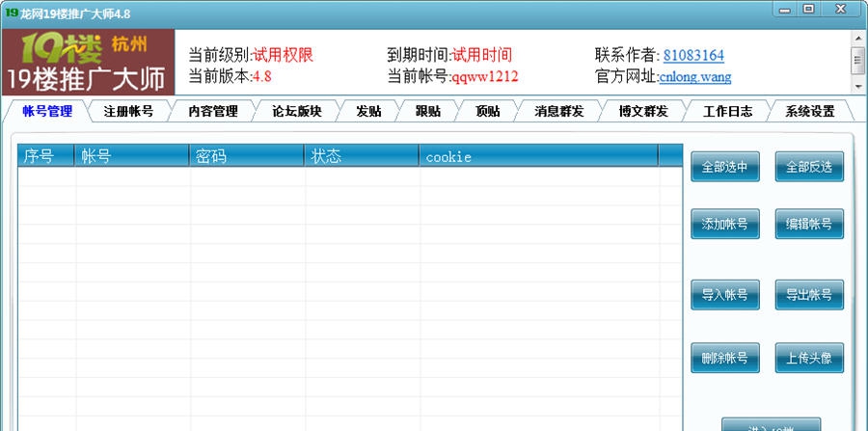Viewport: 868px width, 431px height.
Task: Open the 博文群发 tab
Action: 643,111
